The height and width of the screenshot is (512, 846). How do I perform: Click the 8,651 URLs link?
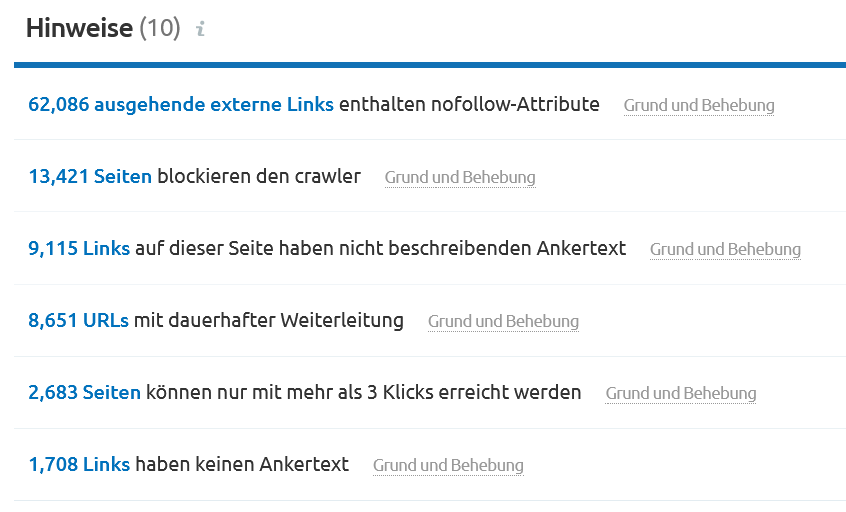pyautogui.click(x=78, y=321)
